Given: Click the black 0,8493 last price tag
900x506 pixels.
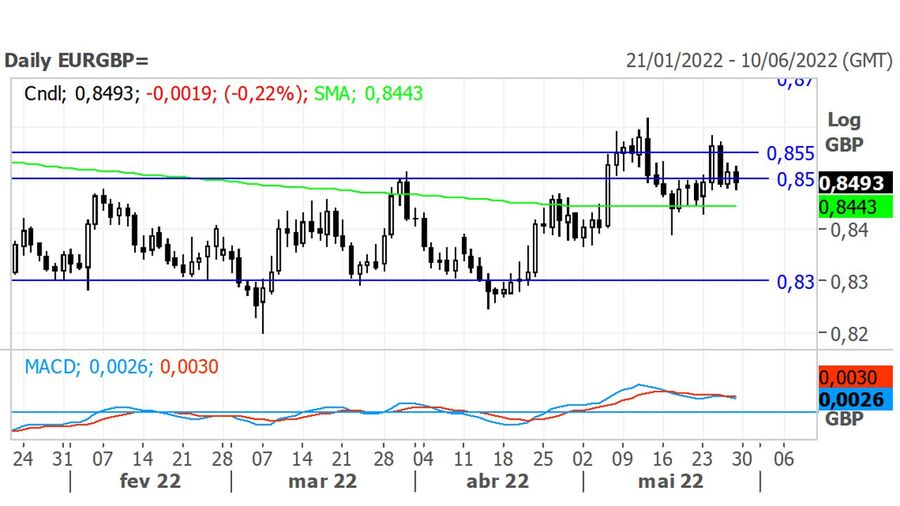Looking at the screenshot, I should 855,183.
